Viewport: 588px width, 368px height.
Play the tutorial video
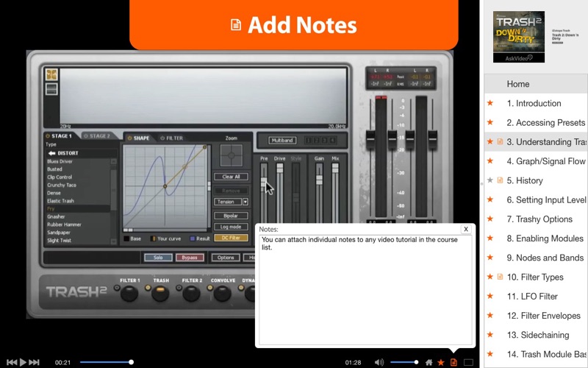coord(23,362)
